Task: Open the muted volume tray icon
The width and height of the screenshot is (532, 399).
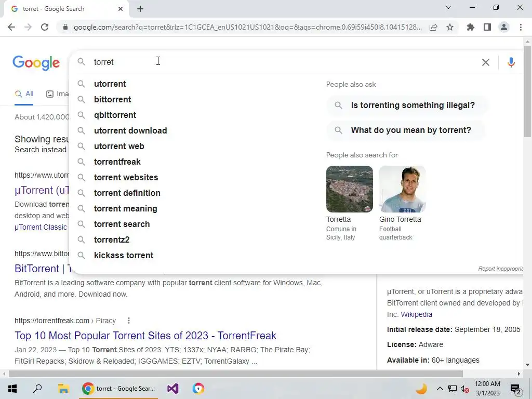Action: (465, 389)
